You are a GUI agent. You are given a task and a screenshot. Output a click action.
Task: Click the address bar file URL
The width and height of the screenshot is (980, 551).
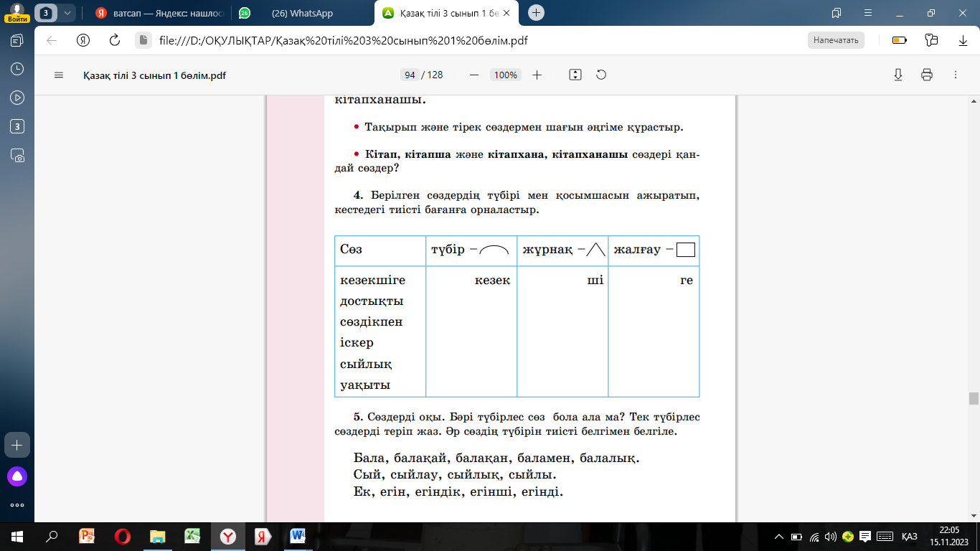coord(343,40)
